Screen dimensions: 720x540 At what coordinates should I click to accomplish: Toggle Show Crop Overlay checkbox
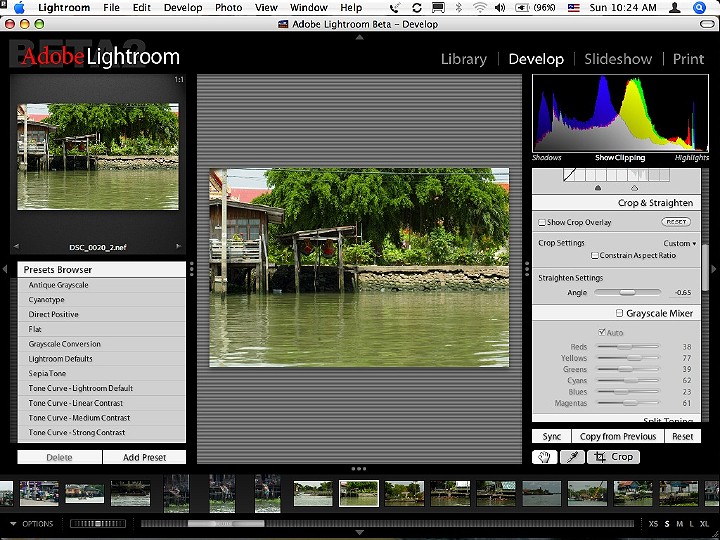[x=542, y=223]
